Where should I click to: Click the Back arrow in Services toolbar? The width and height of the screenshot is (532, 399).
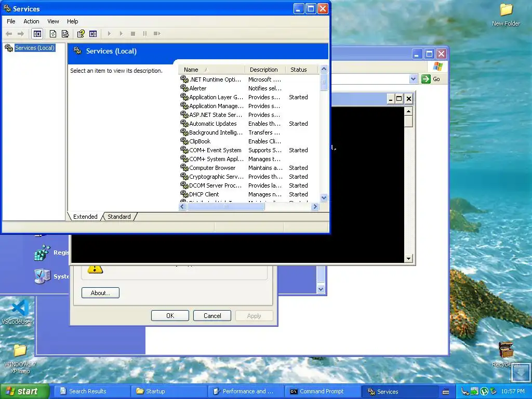[x=9, y=34]
